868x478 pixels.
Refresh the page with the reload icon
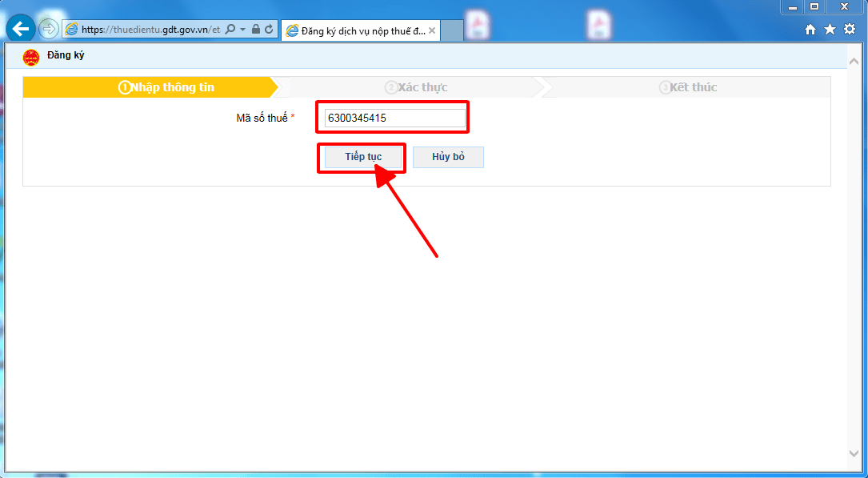tap(269, 30)
